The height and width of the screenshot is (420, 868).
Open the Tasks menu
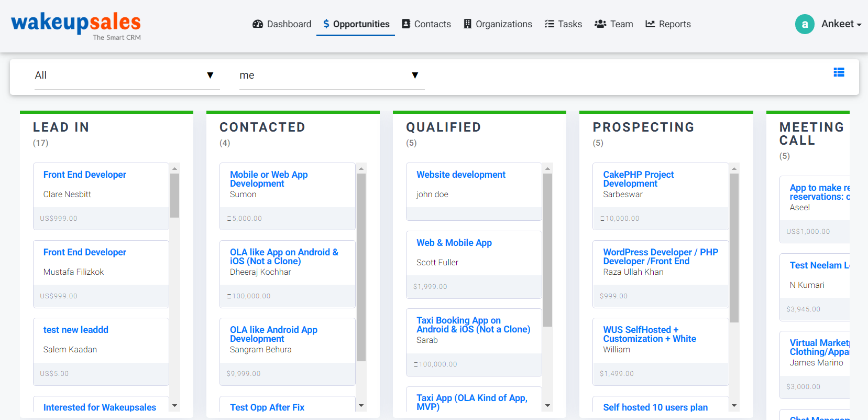tap(563, 24)
